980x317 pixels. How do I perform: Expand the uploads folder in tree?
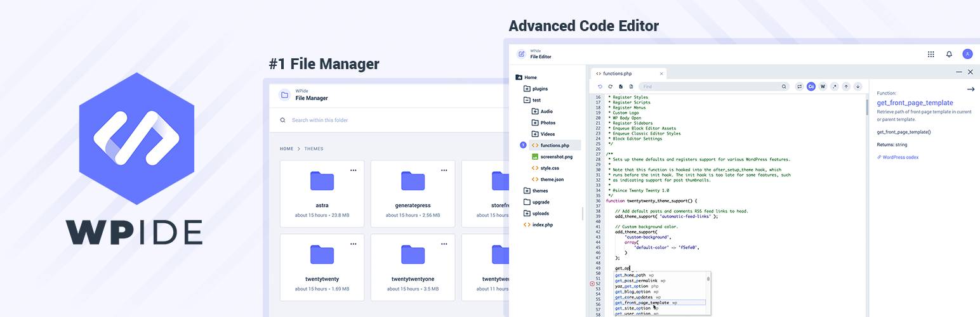click(x=527, y=214)
